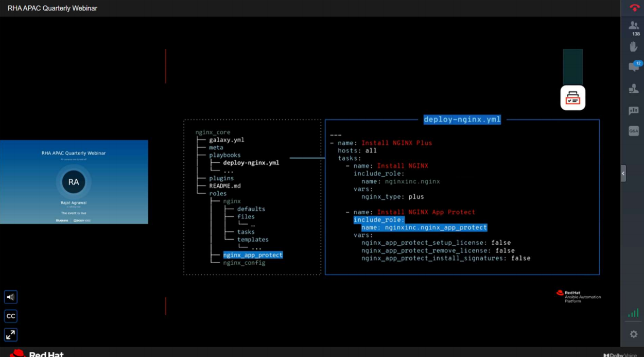644x357 pixels.
Task: Click the nginx role in the tree
Action: (232, 201)
